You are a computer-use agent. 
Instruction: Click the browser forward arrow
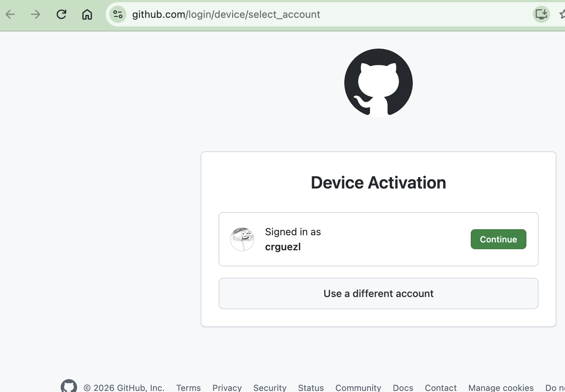pos(36,14)
